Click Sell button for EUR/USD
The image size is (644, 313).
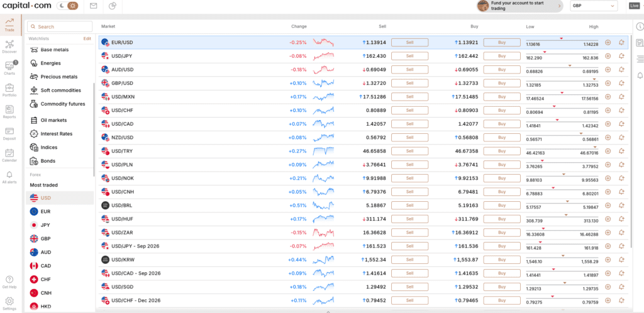click(409, 42)
